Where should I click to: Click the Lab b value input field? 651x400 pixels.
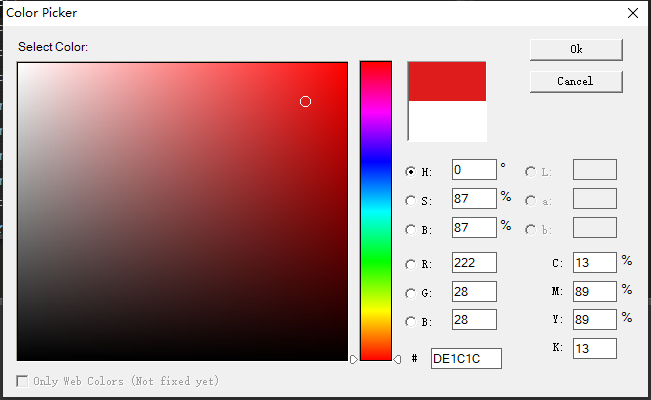tap(595, 228)
